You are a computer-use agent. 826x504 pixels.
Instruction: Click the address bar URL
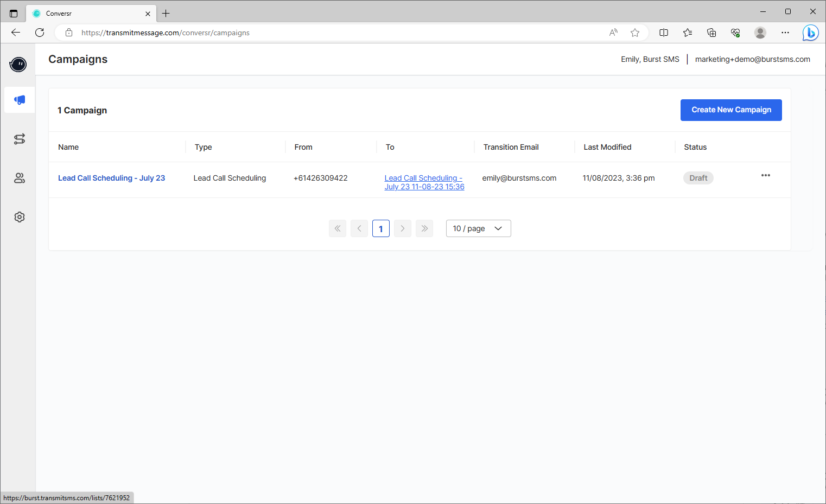pyautogui.click(x=166, y=33)
